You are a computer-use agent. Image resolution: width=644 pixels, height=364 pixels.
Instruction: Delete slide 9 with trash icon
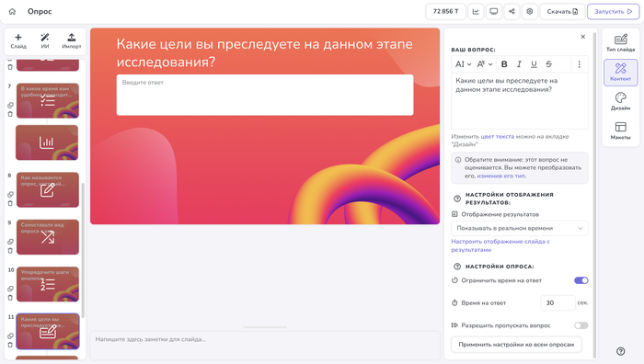(10, 250)
